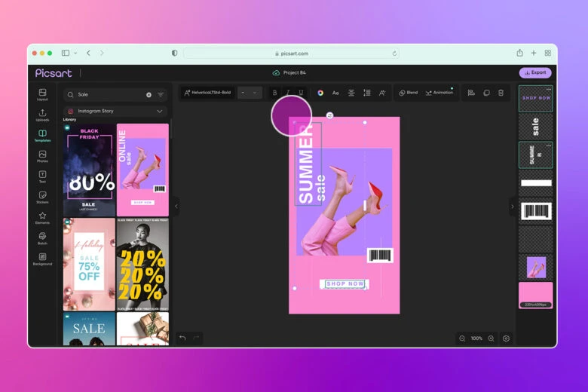
Task: Open the line spacing options
Action: pos(367,93)
